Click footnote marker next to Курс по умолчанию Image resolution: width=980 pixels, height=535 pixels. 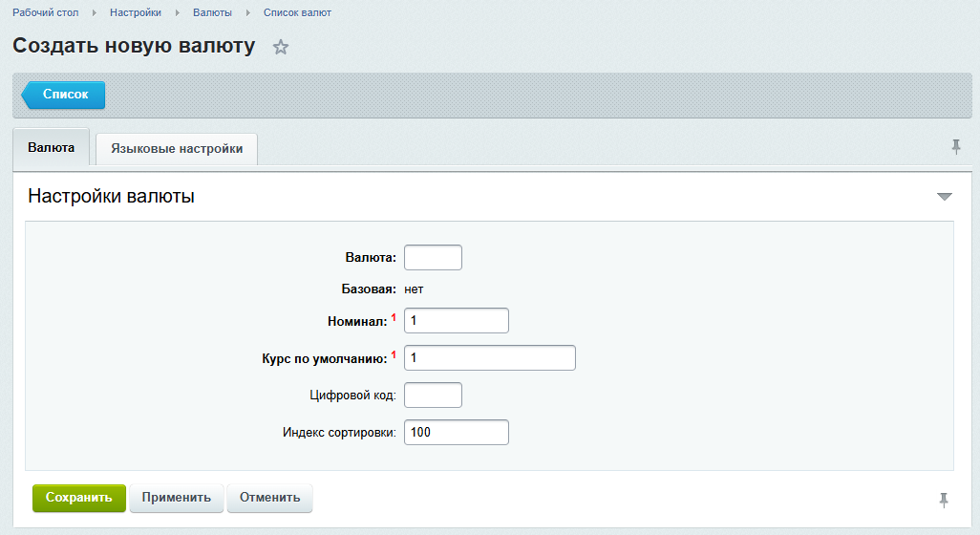point(394,355)
